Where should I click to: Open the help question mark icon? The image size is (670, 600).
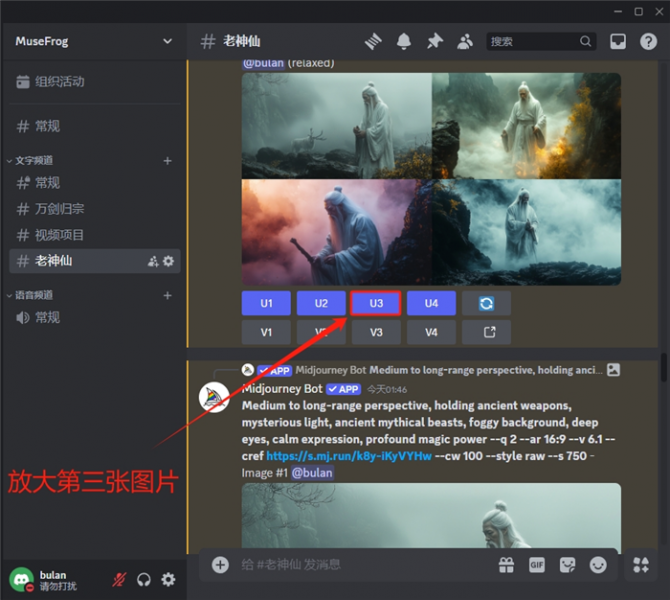(648, 41)
